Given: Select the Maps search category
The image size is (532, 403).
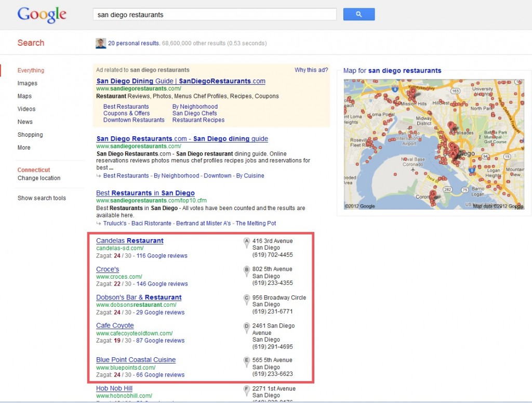Looking at the screenshot, I should [x=24, y=96].
